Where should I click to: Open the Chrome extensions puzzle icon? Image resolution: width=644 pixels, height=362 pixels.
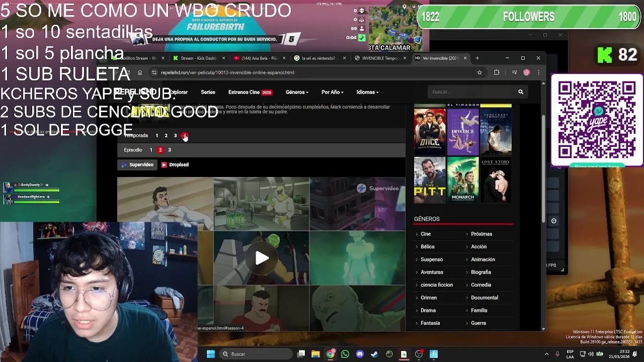click(x=497, y=72)
